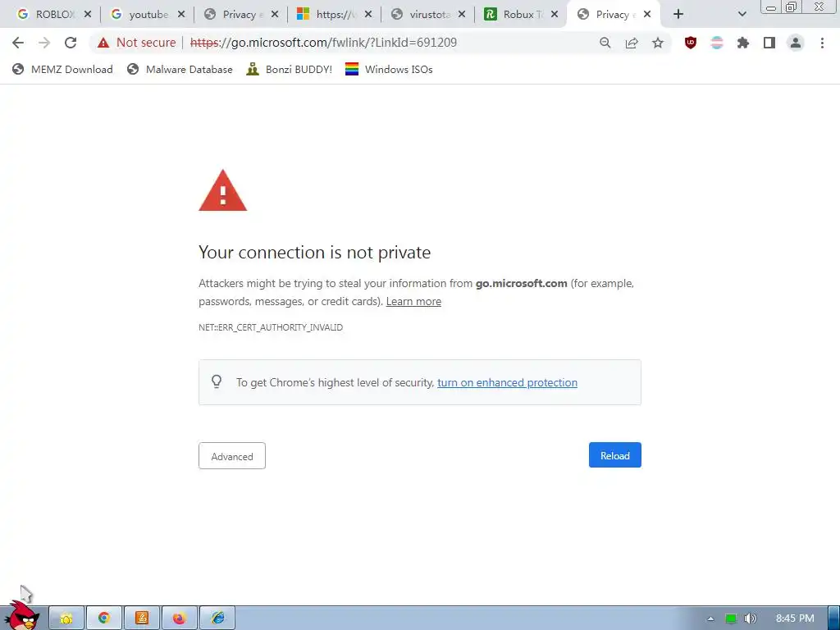
Task: Click the lightbulb tip icon
Action: point(217,381)
